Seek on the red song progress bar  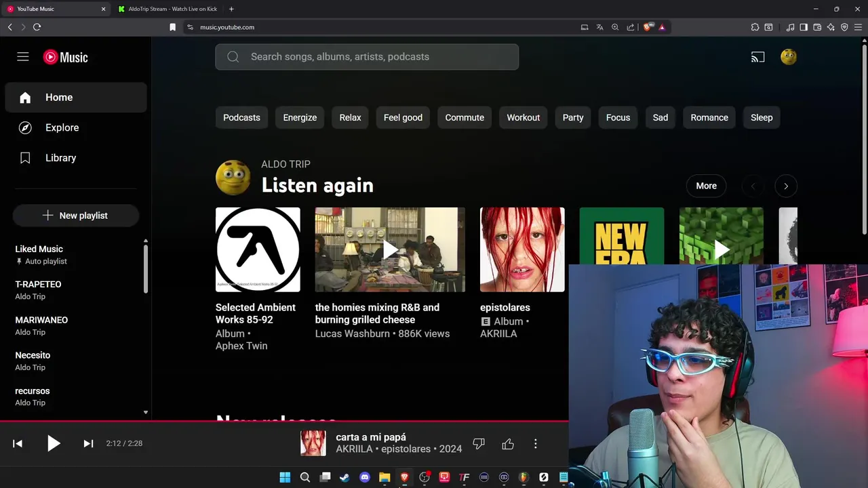click(x=284, y=421)
